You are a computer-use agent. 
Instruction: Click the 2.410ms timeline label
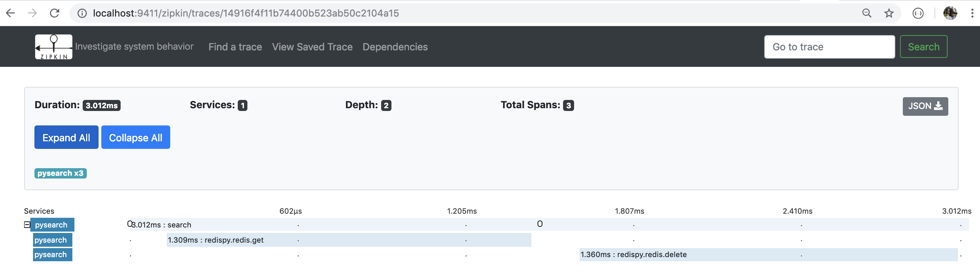[797, 211]
